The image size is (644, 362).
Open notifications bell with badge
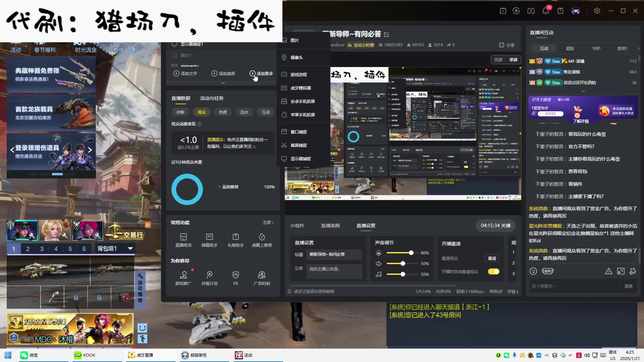[545, 11]
